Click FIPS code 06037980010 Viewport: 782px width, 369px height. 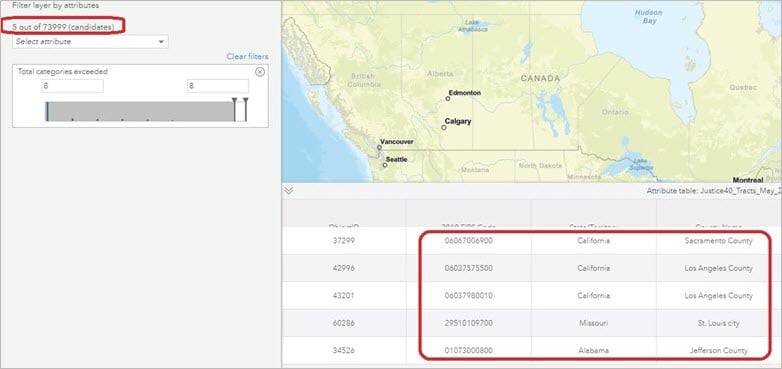pyautogui.click(x=469, y=296)
